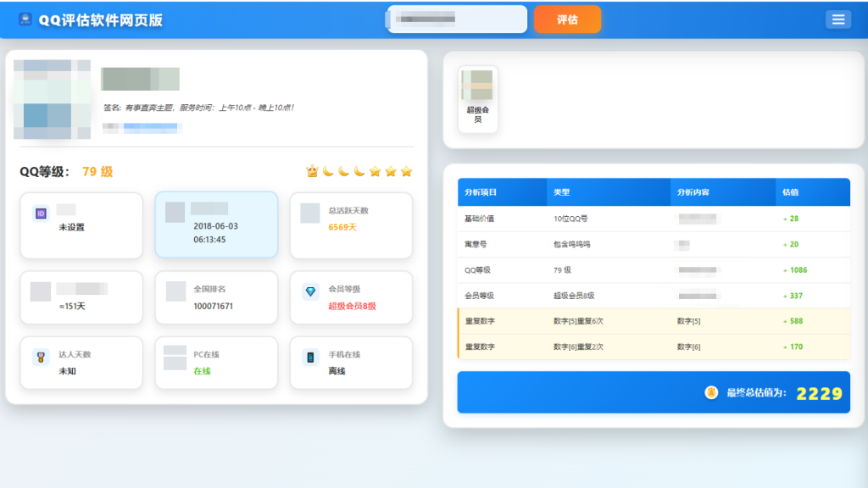Open the hamburger menu at top right
Screen dimensions: 868x488
click(838, 19)
